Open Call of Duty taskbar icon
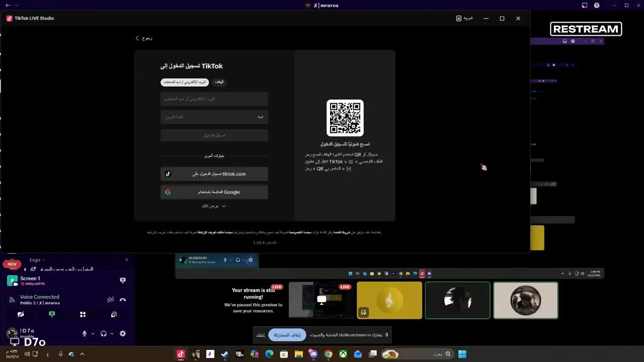This screenshot has height=362, width=644. coord(239,354)
